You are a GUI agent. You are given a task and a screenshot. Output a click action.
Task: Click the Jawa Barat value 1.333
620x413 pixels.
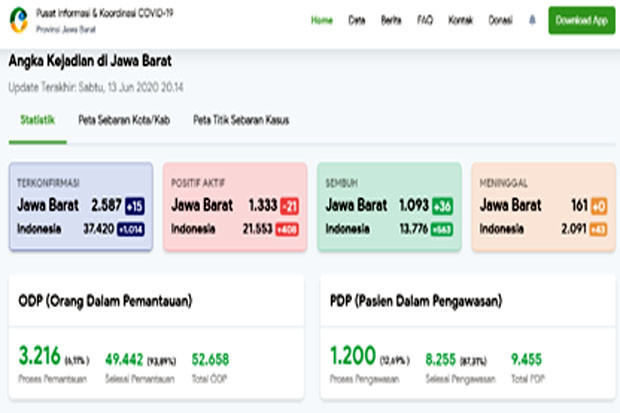(x=263, y=205)
